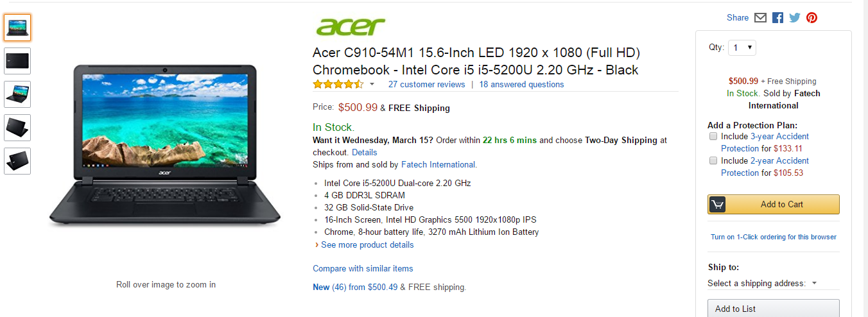Enable 2-year Accident Protection checkbox
868x317 pixels.
713,161
